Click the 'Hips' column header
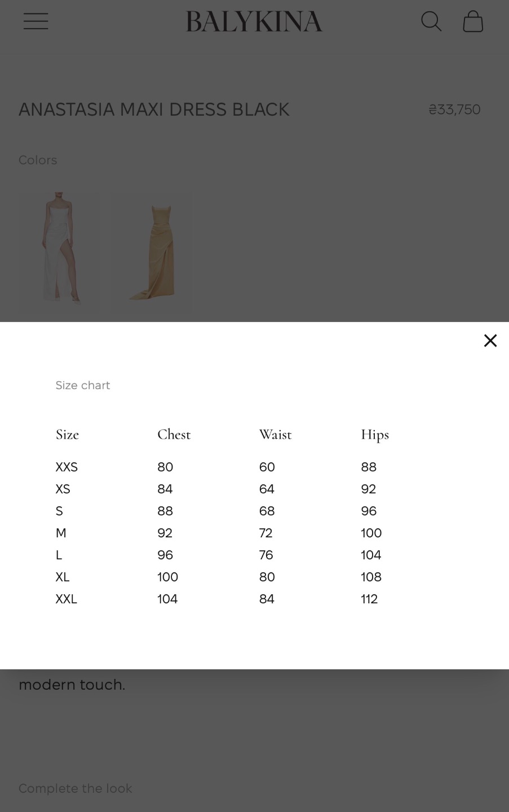Screen dimensions: 509x812 [x=375, y=435]
